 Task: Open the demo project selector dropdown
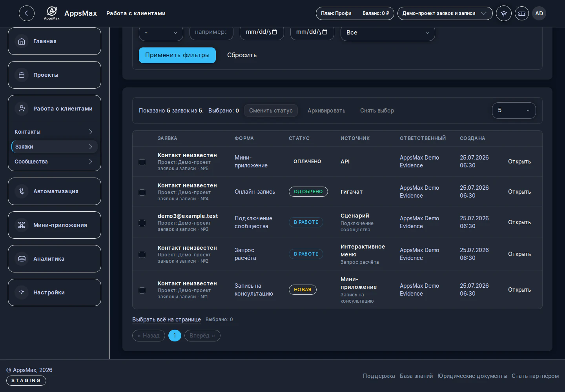pos(445,13)
